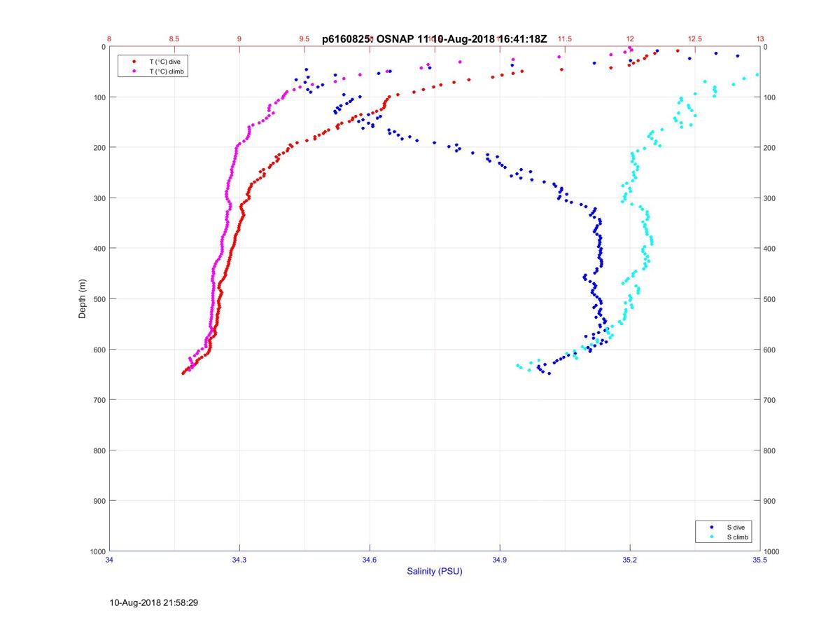Click '800' on the left depth axis
The image size is (840, 620).
pos(99,450)
